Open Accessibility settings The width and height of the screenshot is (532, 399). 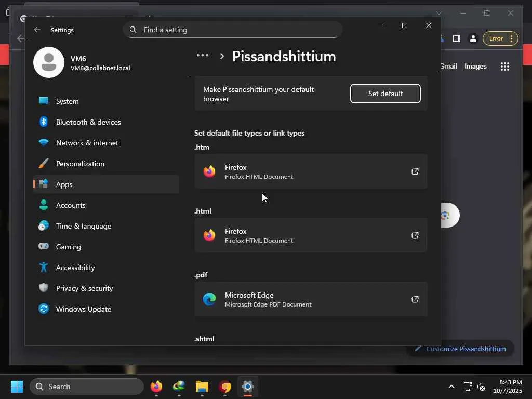click(x=106, y=268)
